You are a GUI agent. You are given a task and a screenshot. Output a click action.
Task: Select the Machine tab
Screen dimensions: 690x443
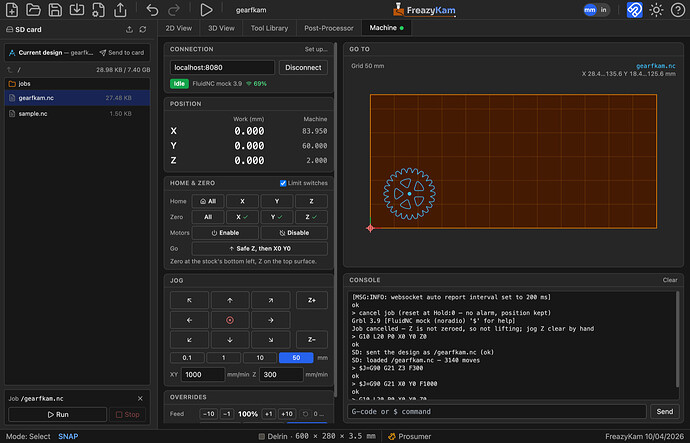[x=386, y=28]
